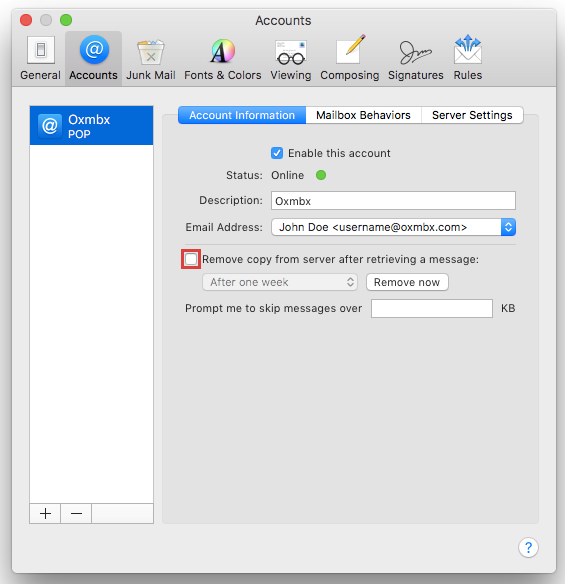Open the General preferences pane
The image size is (565, 584).
tap(40, 58)
